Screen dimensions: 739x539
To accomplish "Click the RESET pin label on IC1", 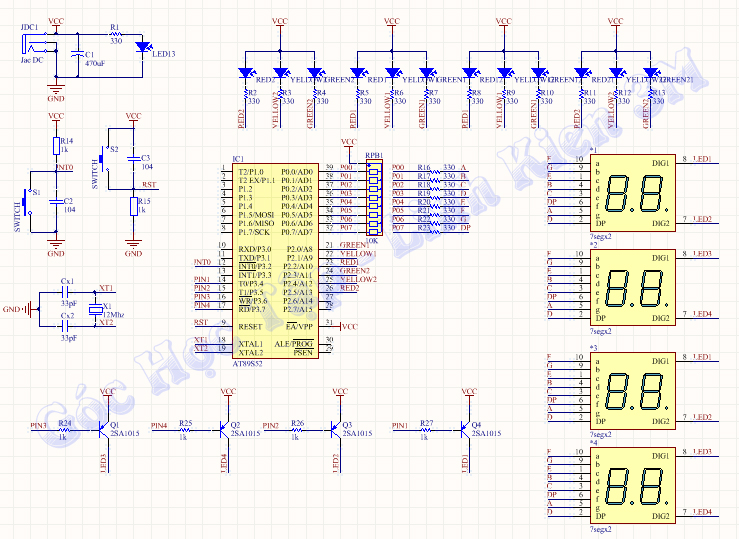I will coord(249,326).
